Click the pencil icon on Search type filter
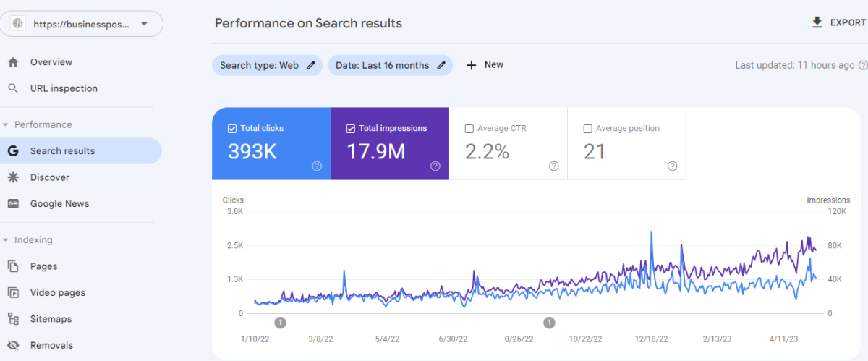Viewport: 868px width, 361px height. (311, 65)
